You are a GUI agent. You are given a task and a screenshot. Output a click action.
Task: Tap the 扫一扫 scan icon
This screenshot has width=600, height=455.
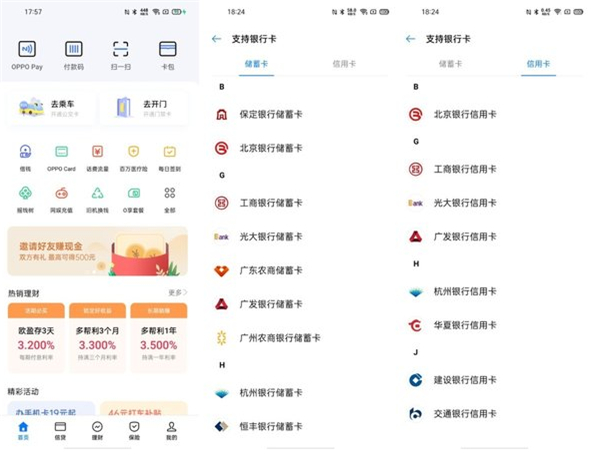coord(121,49)
